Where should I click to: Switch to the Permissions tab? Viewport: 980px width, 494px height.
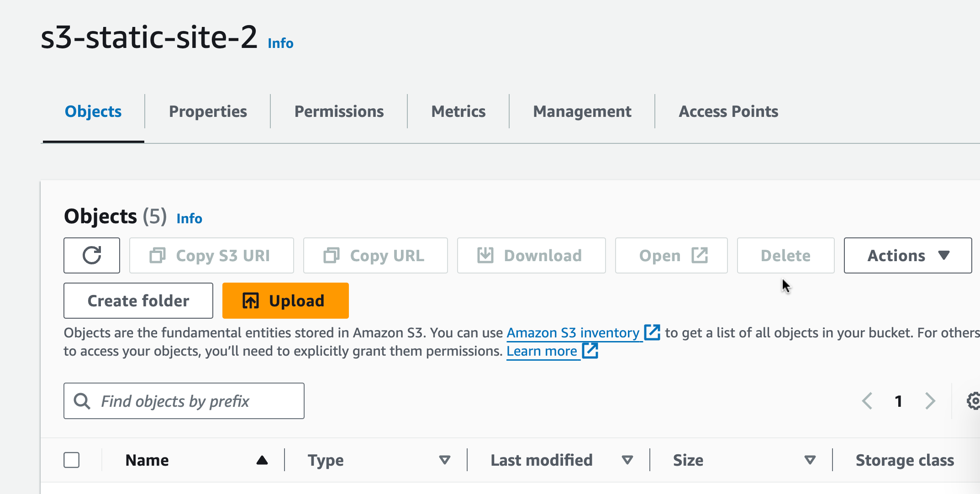pos(339,111)
